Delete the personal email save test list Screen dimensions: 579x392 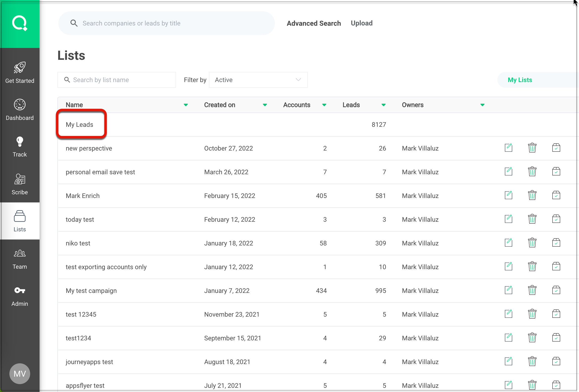click(532, 171)
